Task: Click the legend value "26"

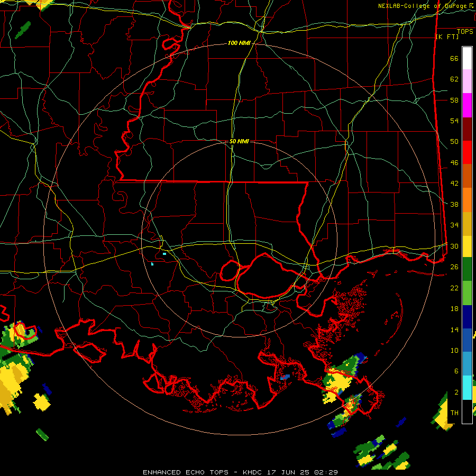Action: 454,267
